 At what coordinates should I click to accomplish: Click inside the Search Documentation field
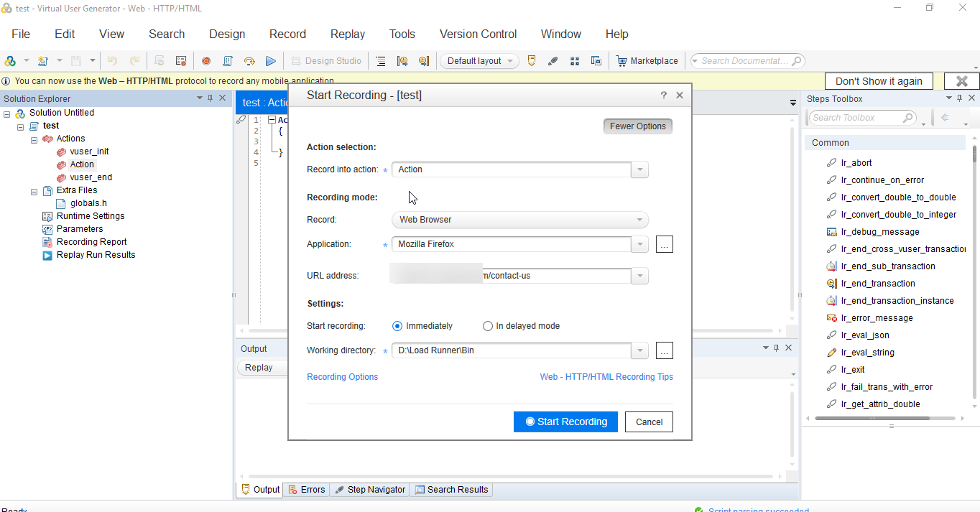coord(744,61)
